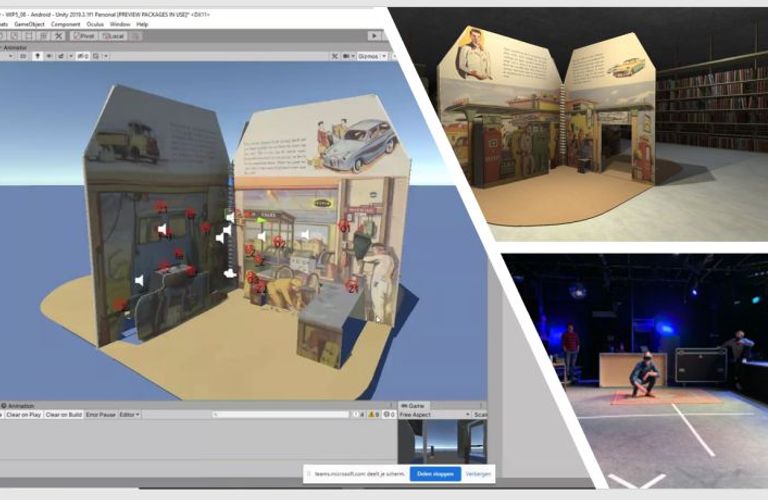
Task: Toggle Clear on Build in Console
Action: click(x=64, y=415)
